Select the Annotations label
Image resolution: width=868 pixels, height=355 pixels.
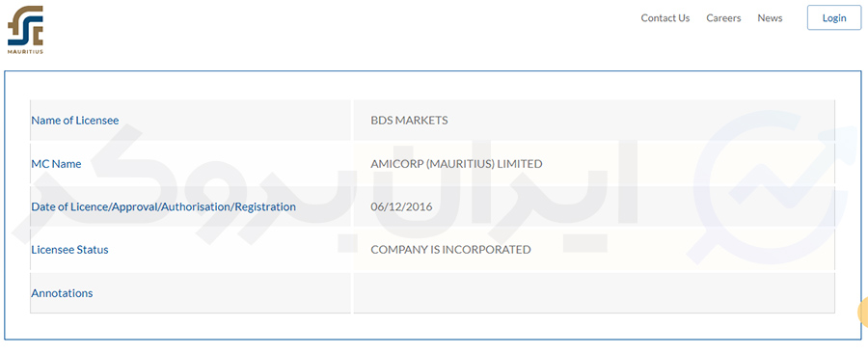62,293
